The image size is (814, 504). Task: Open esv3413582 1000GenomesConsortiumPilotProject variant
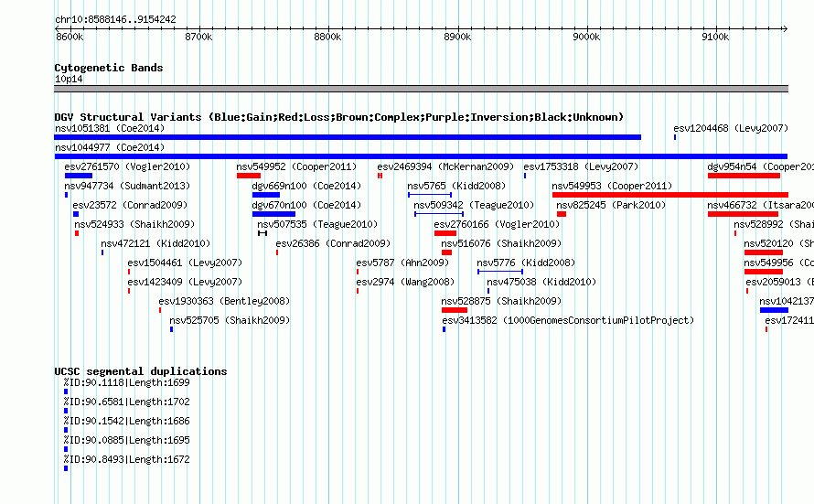(568, 320)
